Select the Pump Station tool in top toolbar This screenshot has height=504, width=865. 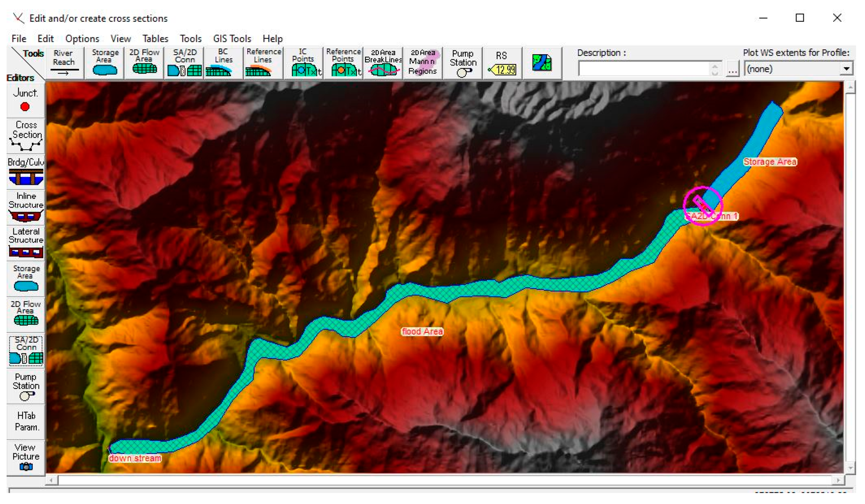coord(463,63)
